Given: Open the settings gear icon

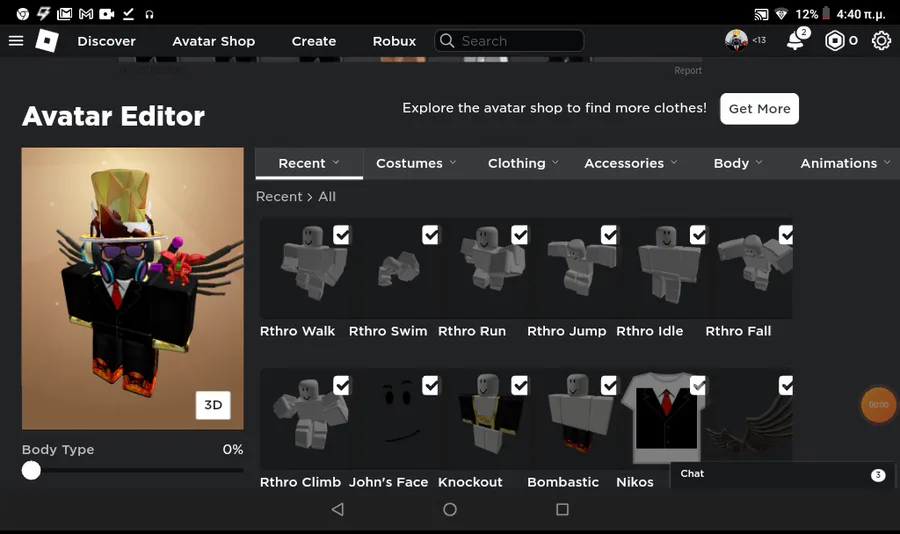Looking at the screenshot, I should click(x=881, y=41).
